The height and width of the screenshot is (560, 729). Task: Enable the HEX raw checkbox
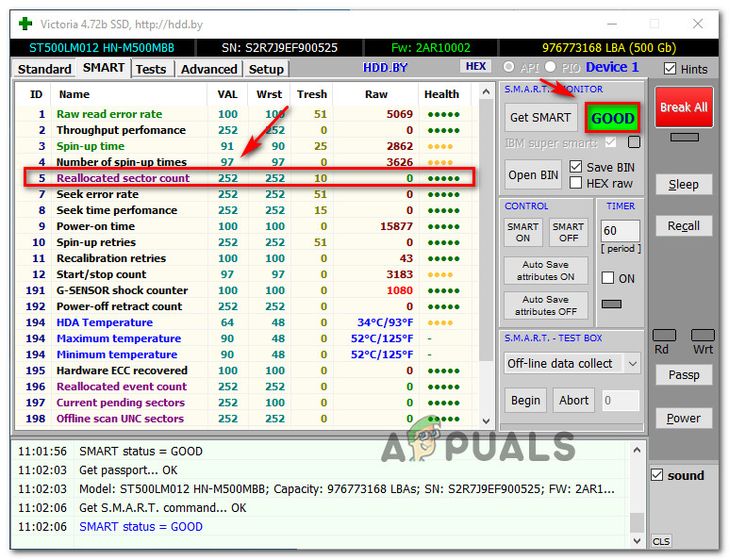tap(575, 183)
